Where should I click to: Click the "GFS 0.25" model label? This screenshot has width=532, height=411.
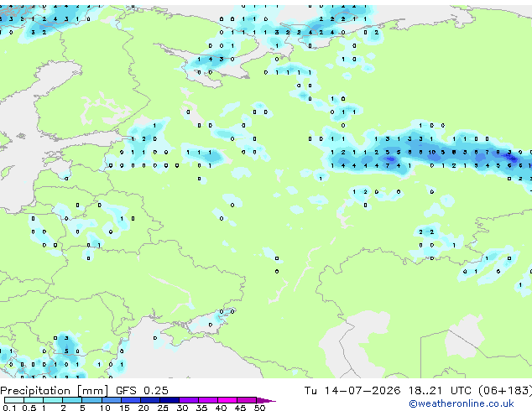(x=142, y=391)
